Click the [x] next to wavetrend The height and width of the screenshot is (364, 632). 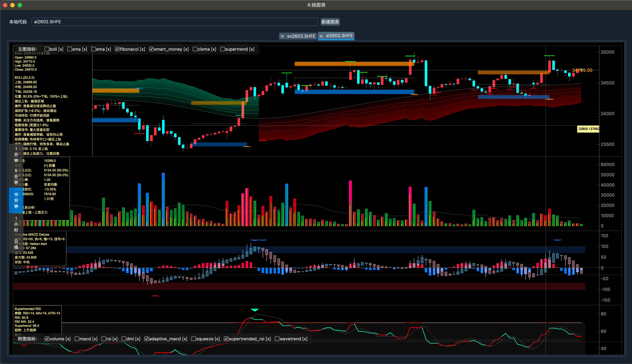[305, 339]
